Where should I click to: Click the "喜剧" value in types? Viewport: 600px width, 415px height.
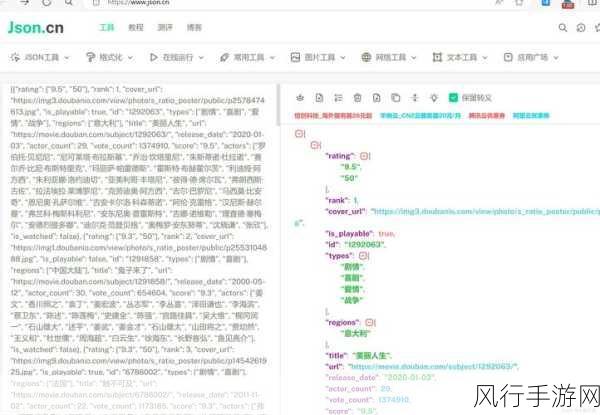click(x=353, y=278)
